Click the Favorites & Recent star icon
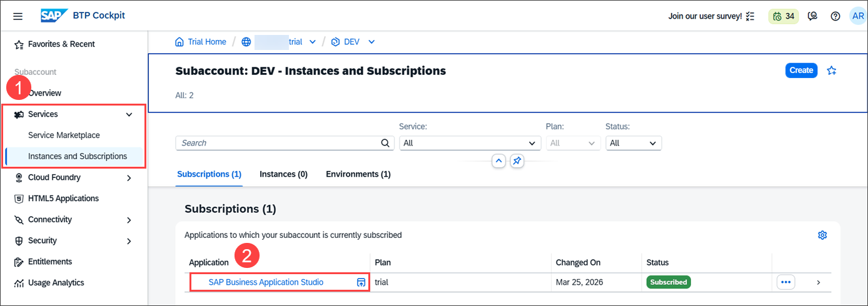Viewport: 868px width, 306px height. 19,44
